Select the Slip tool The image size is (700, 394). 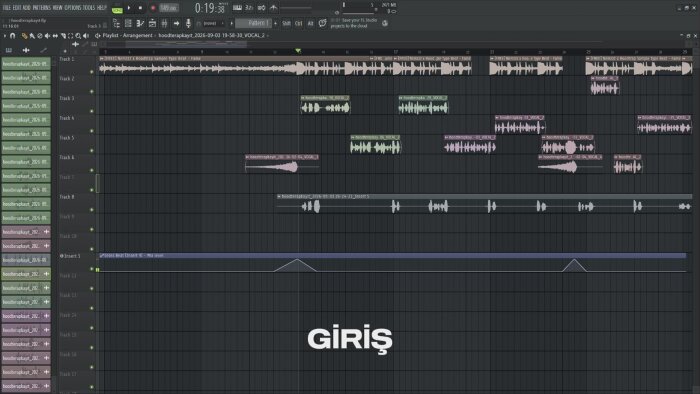(55, 36)
